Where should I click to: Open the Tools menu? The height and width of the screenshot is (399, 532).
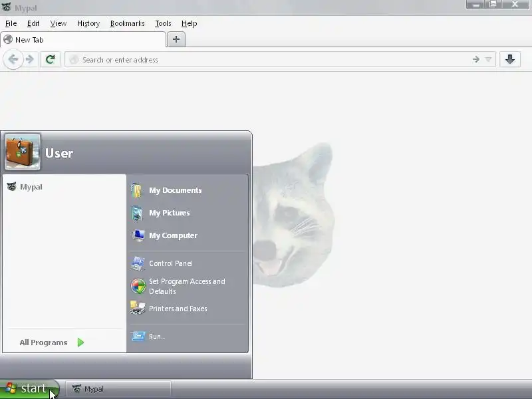pyautogui.click(x=163, y=23)
